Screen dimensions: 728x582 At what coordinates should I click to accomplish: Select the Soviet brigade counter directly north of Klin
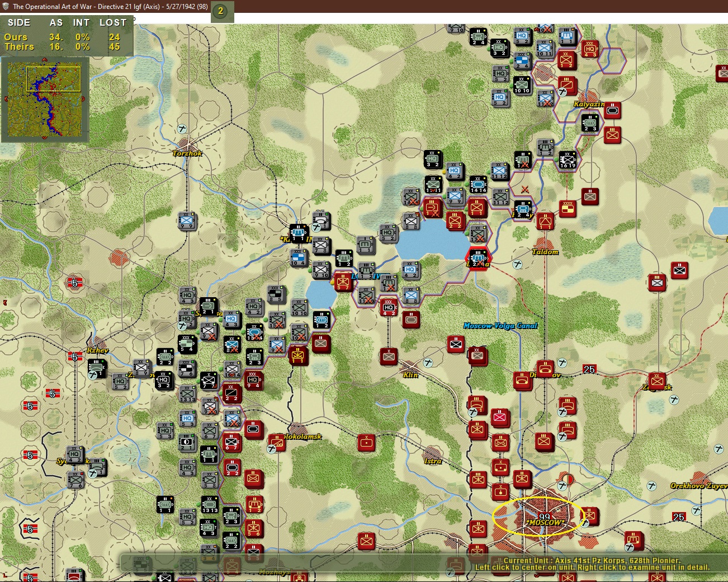[x=389, y=356]
